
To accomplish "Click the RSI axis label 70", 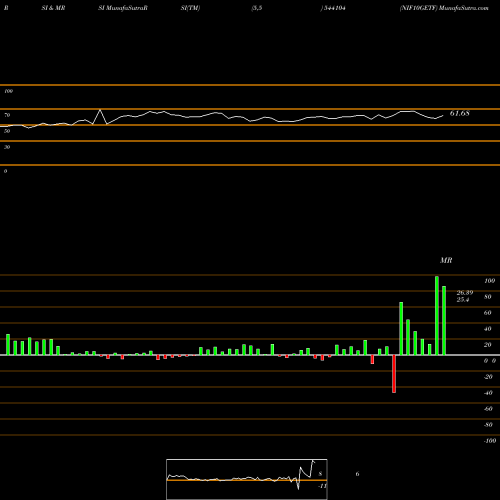I will coord(7,115).
